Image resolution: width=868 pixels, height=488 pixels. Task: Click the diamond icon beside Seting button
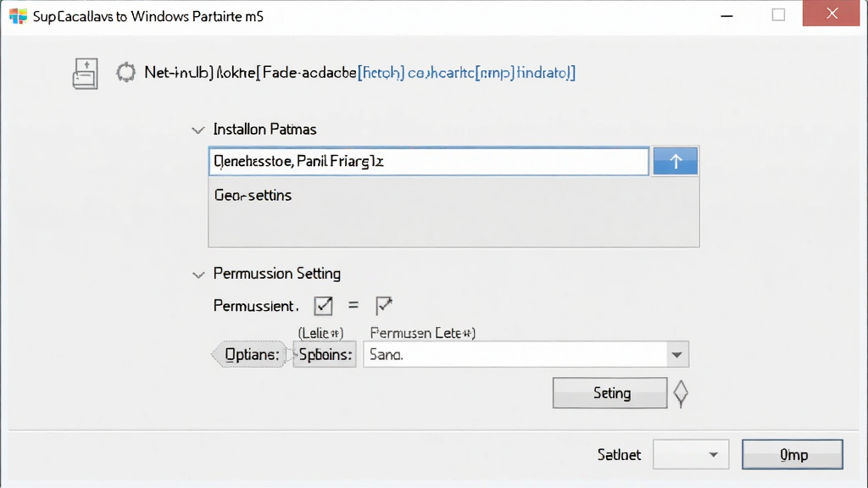(681, 394)
